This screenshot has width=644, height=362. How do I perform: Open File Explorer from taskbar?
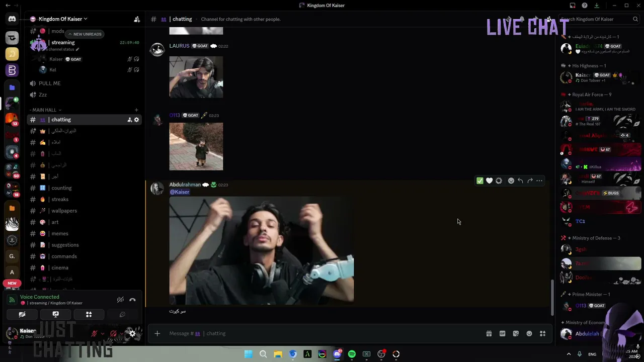coord(278,354)
